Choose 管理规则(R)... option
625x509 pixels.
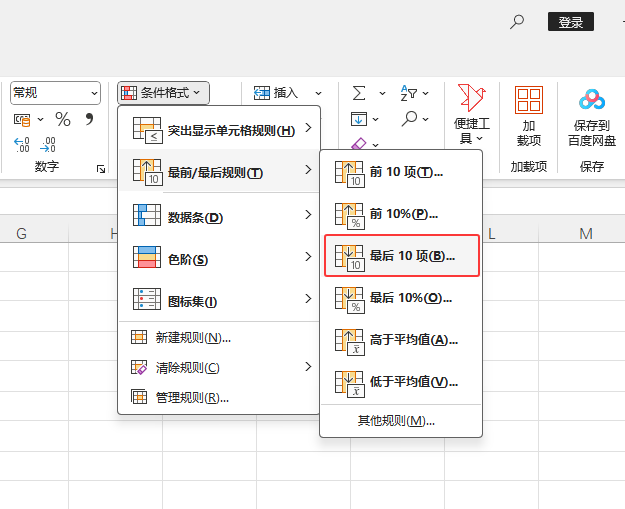[x=219, y=397]
